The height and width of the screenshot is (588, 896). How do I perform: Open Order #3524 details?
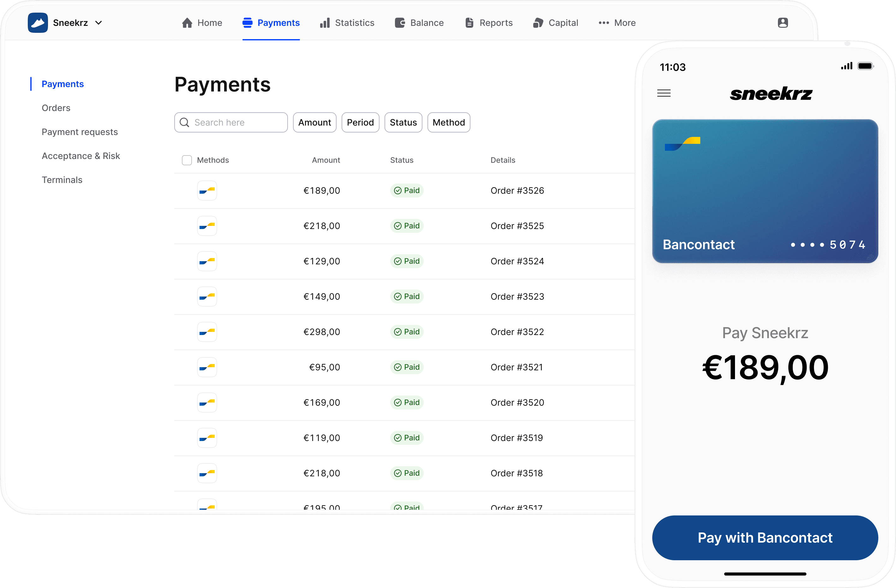click(x=517, y=262)
